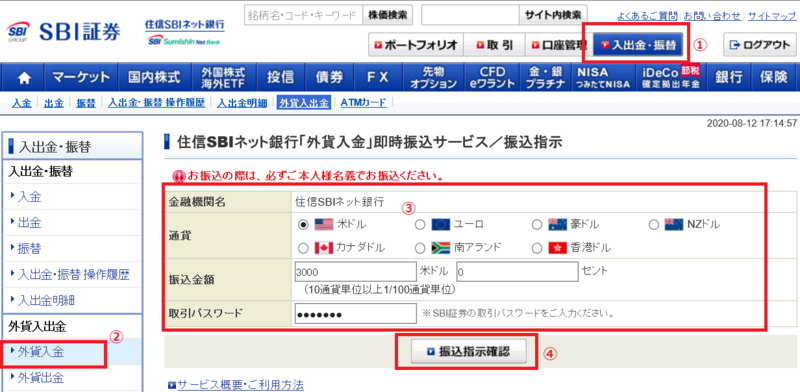This screenshot has width=800, height=392.
Task: Open the 投信 nav tab
Action: click(281, 78)
